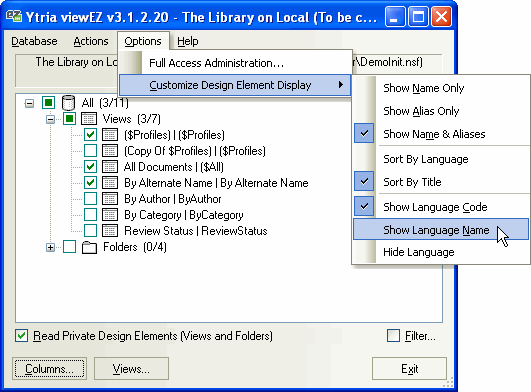Click the database cylinder icon beside All
Viewport: 531px width, 392px height.
coord(68,103)
